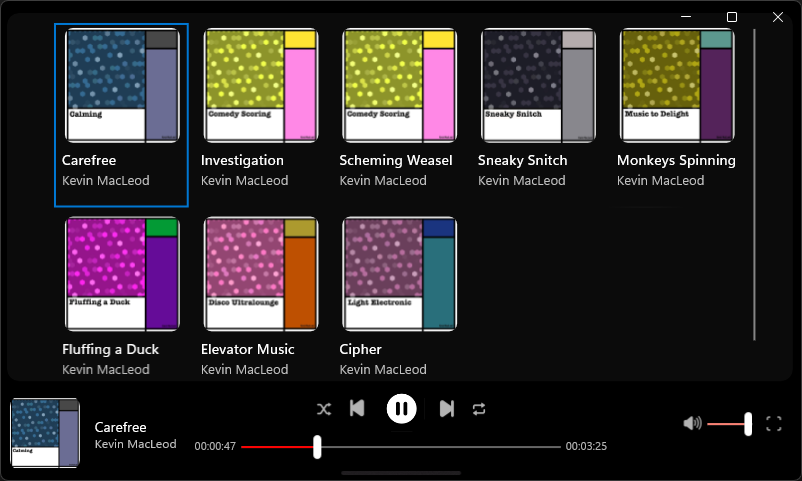
Task: Click Kevin MacLeod under Fluffing a Duck
Action: pos(106,369)
